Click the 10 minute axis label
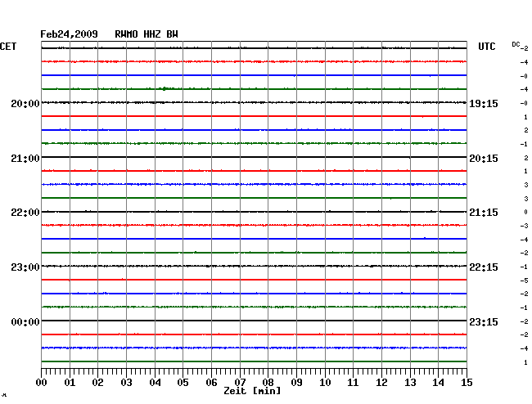The width and height of the screenshot is (532, 404). pos(325,383)
